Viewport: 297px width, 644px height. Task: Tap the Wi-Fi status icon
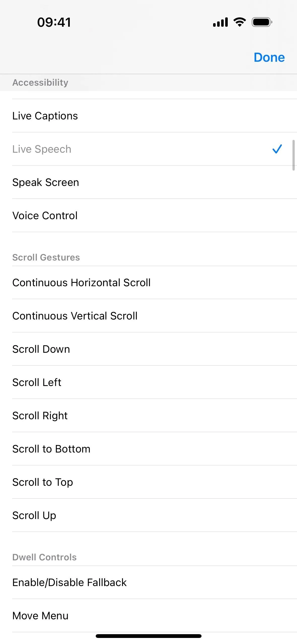click(240, 22)
